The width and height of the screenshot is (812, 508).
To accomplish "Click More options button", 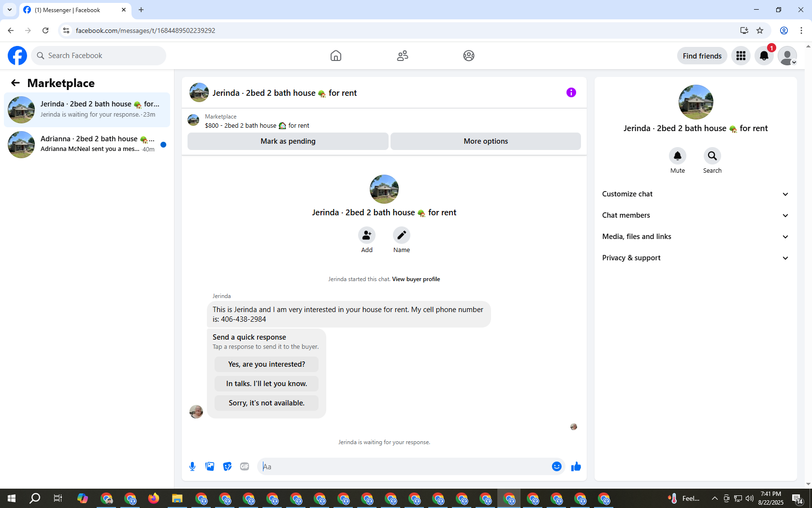I will click(x=486, y=141).
